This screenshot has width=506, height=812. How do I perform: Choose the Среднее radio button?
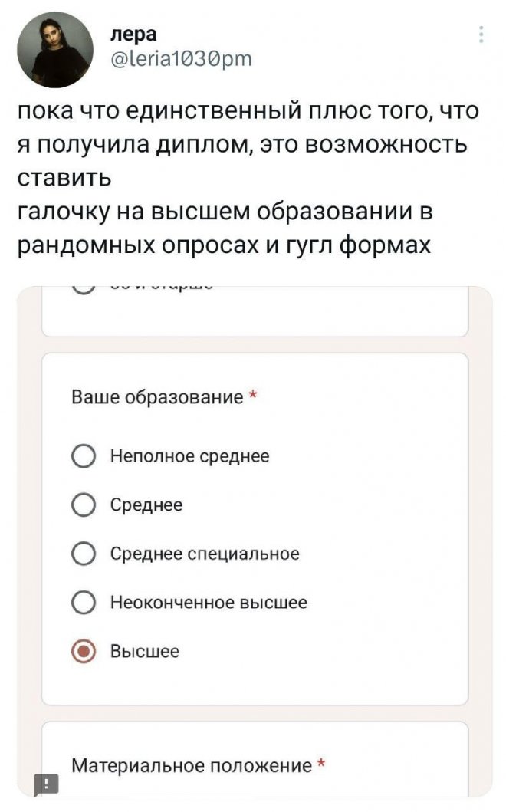click(x=84, y=505)
